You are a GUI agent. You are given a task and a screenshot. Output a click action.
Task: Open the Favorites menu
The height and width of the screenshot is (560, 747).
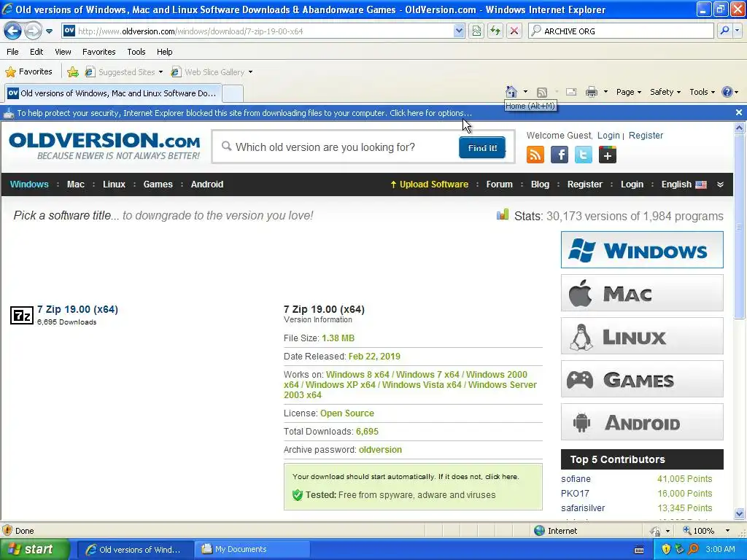(x=98, y=52)
